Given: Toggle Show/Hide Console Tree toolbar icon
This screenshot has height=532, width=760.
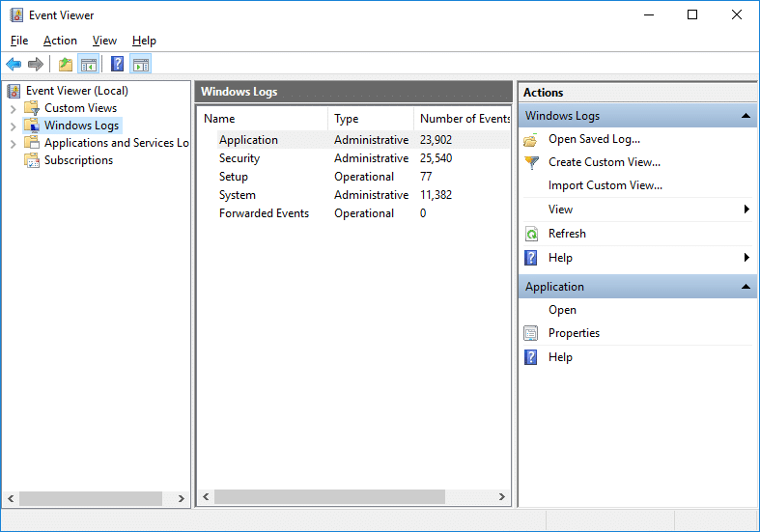Looking at the screenshot, I should coord(88,65).
